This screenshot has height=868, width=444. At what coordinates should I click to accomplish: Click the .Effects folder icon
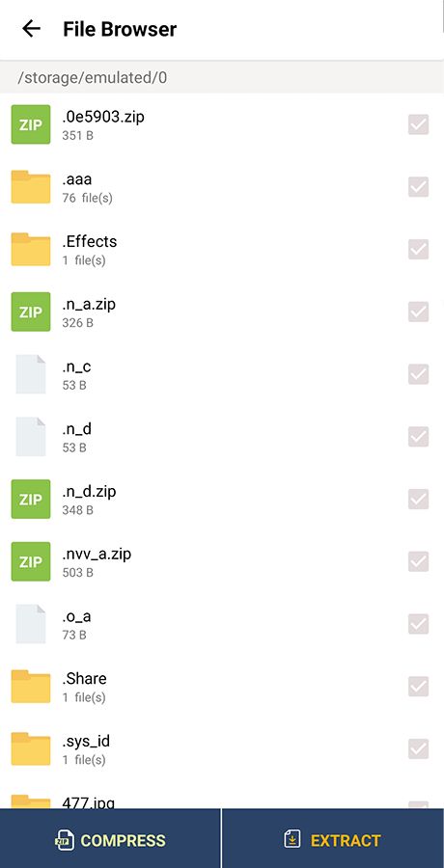pyautogui.click(x=31, y=250)
